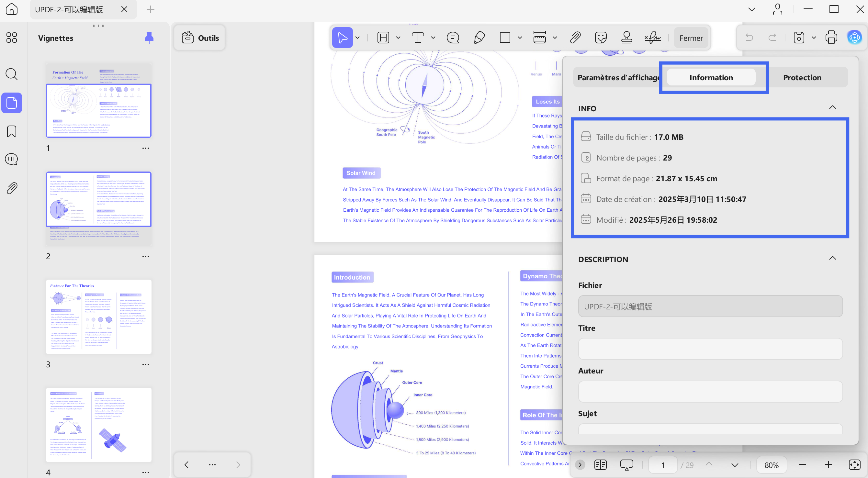
Task: Select the measurement ruler tool
Action: point(540,38)
